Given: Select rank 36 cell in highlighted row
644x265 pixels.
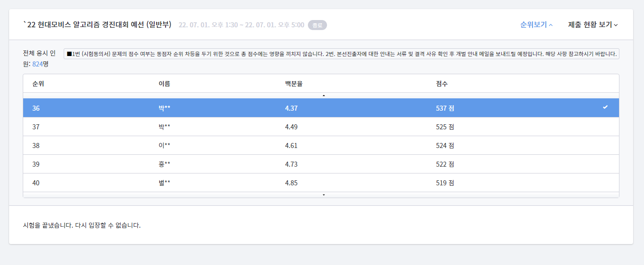Looking at the screenshot, I should [x=36, y=108].
